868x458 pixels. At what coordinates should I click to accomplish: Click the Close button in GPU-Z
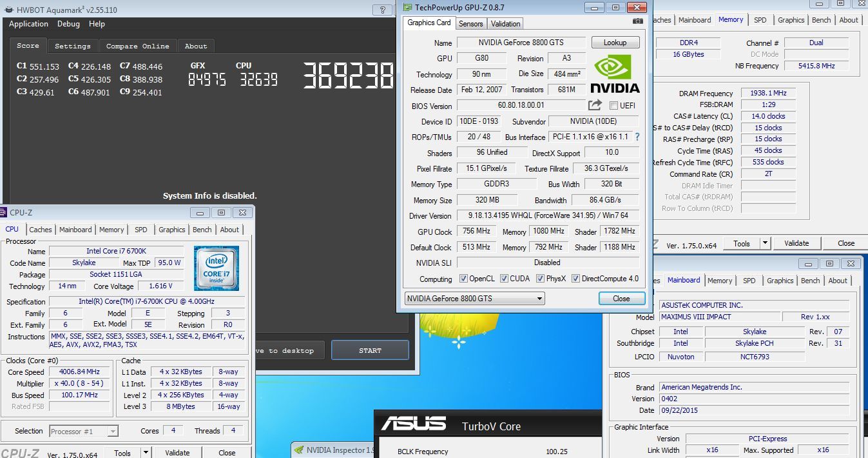[x=621, y=299]
